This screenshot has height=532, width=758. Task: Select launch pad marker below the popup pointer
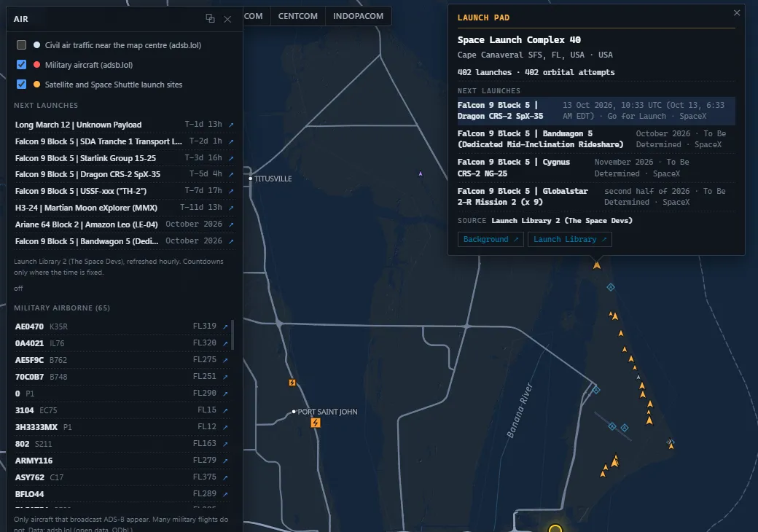[x=597, y=265]
